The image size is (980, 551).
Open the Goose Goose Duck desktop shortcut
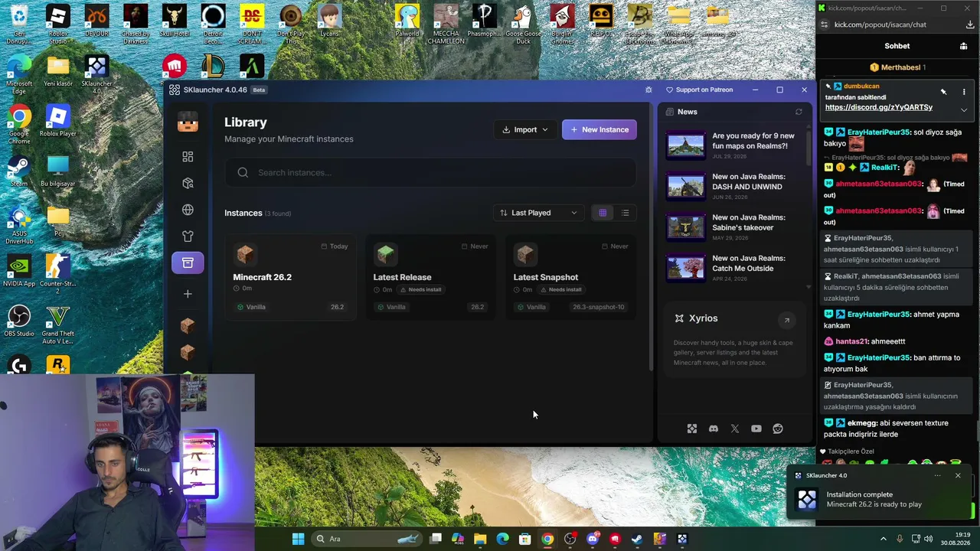coord(523,24)
